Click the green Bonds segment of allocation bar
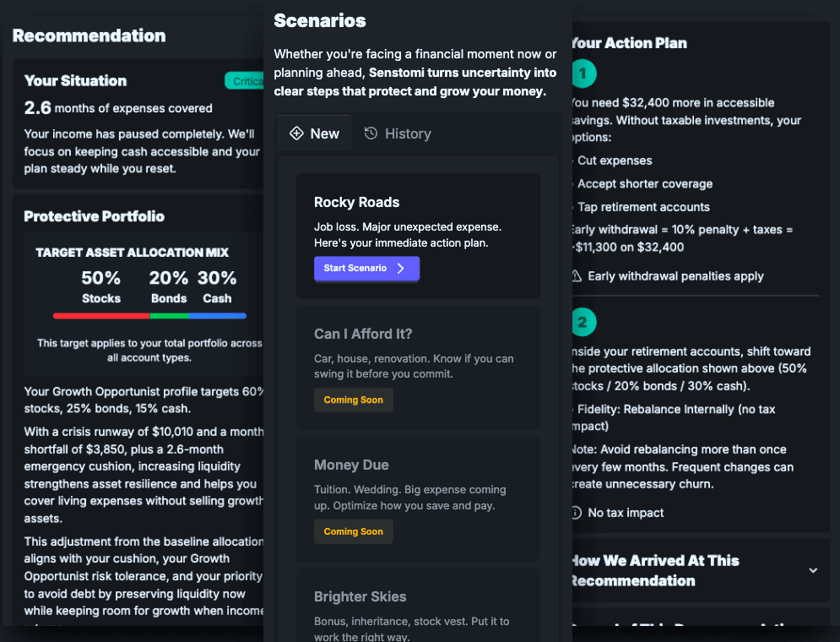 169,316
